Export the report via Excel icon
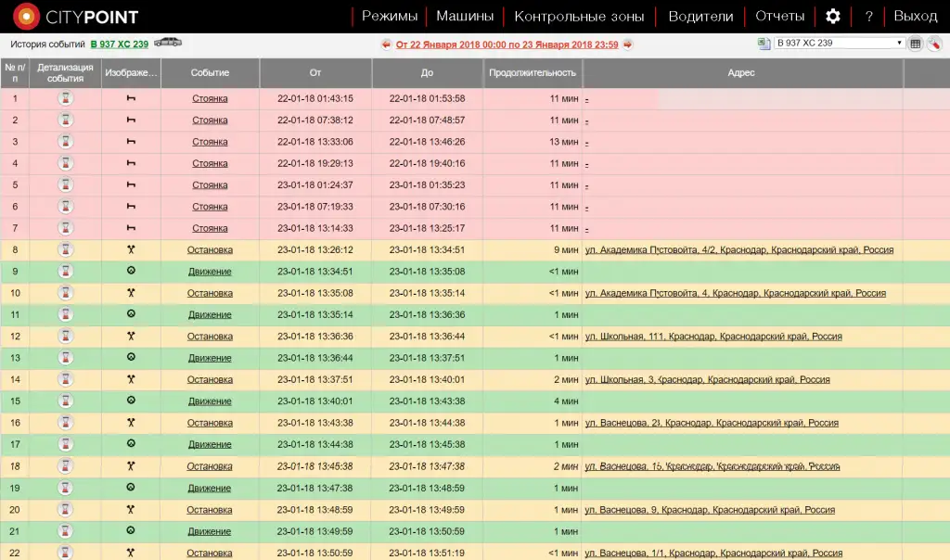950x560 pixels. tap(764, 44)
